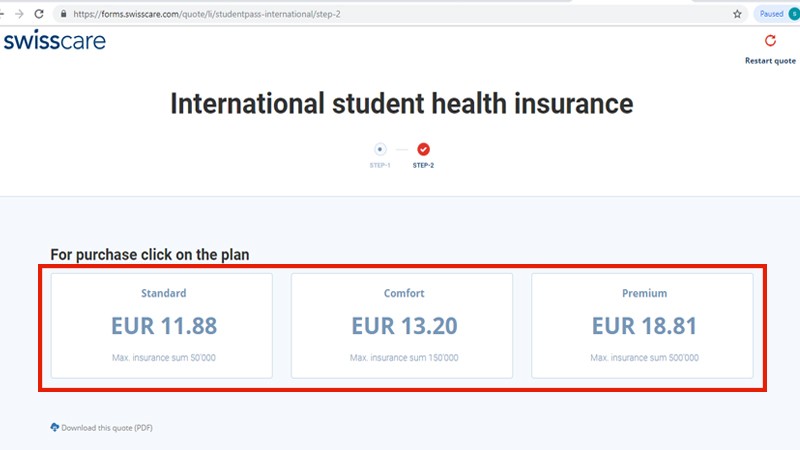Go to the Step-1 circle indicator

pyautogui.click(x=380, y=149)
